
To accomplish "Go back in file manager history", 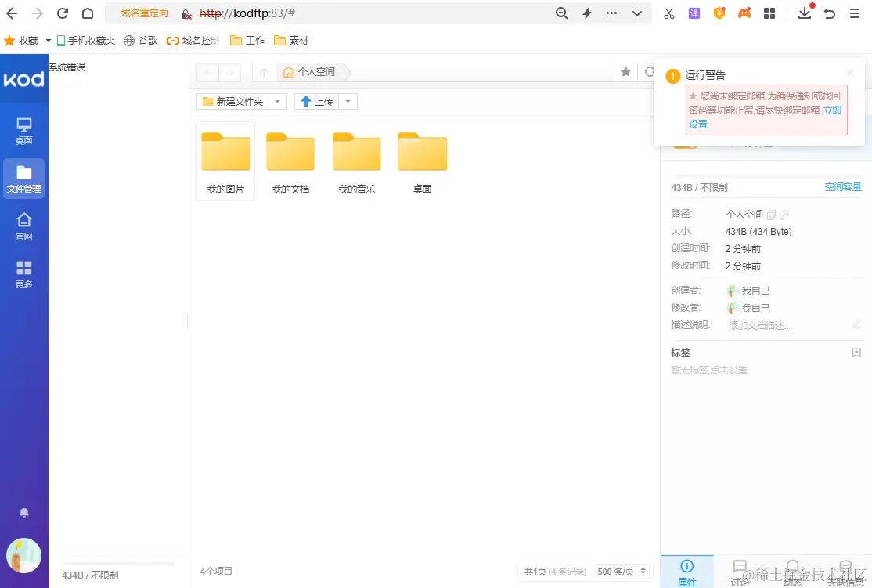I will [208, 72].
